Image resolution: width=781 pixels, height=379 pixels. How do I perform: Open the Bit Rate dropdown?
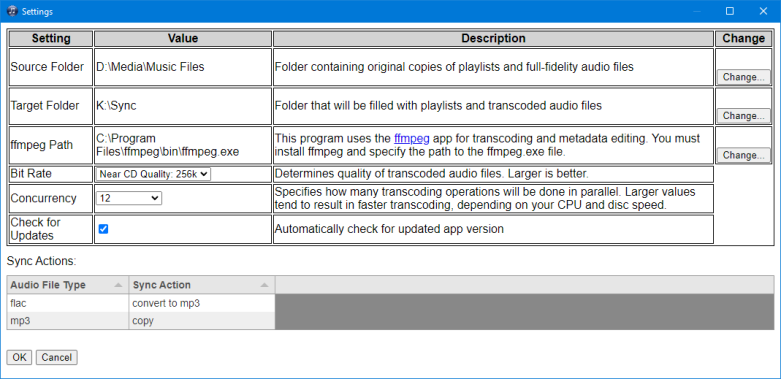click(x=153, y=174)
